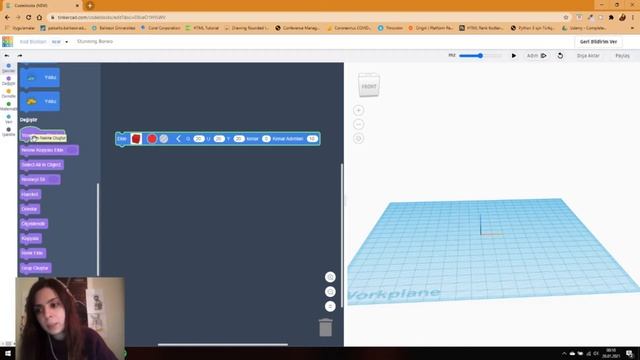Choose the Renk Ekle block
The width and height of the screenshot is (640, 360).
(33, 253)
